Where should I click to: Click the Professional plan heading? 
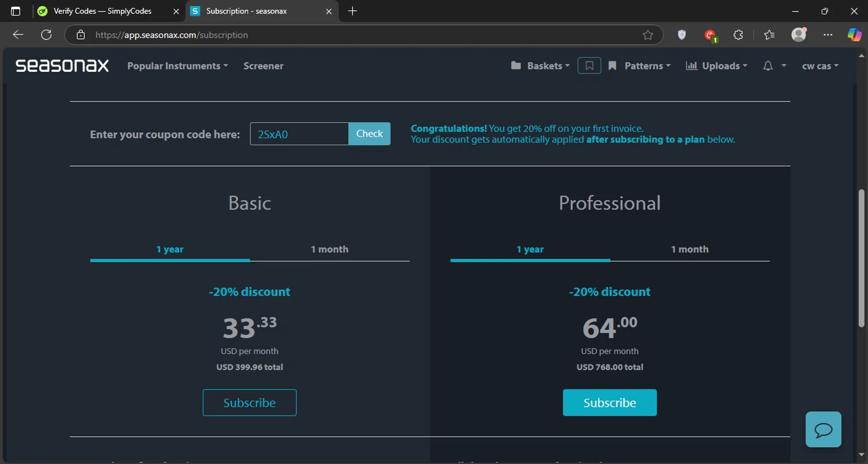click(610, 203)
